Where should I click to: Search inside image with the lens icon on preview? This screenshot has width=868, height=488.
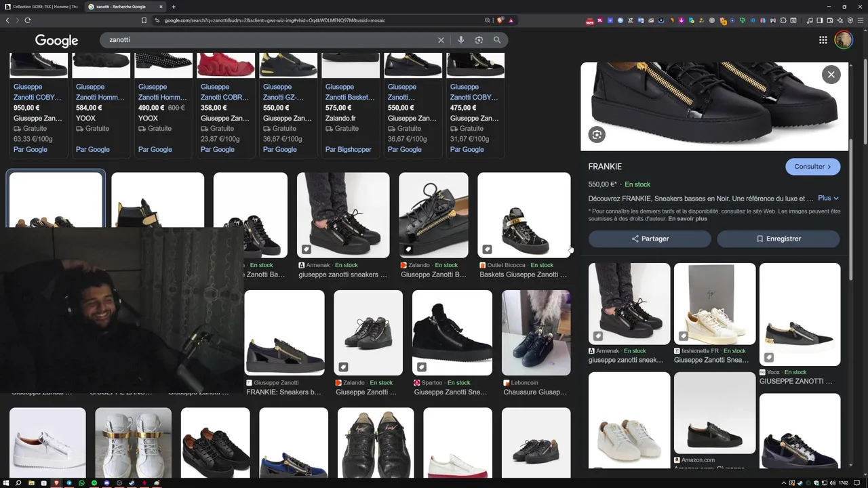pos(597,135)
